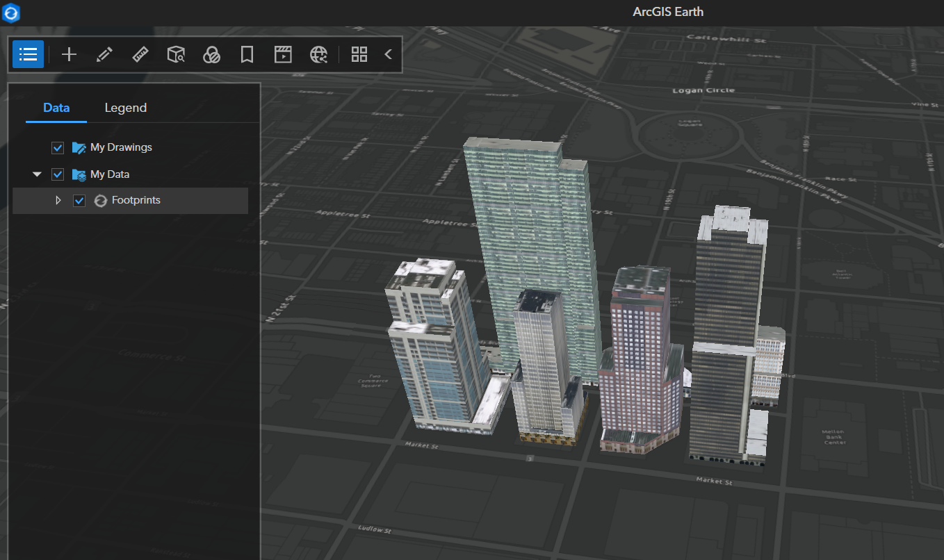Viewport: 944px width, 560px height.
Task: Open the 3D analysis cube tool
Action: tap(176, 53)
